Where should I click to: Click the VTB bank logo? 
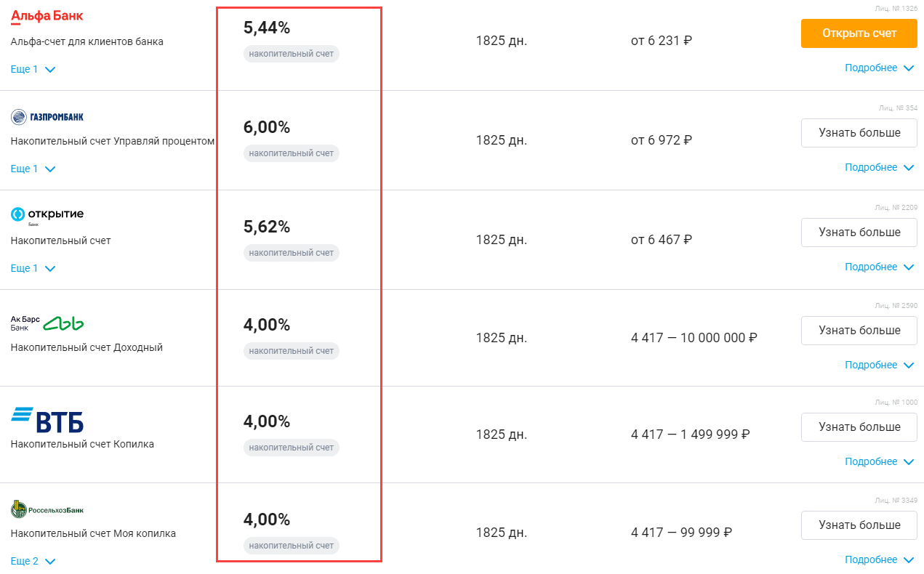point(47,419)
